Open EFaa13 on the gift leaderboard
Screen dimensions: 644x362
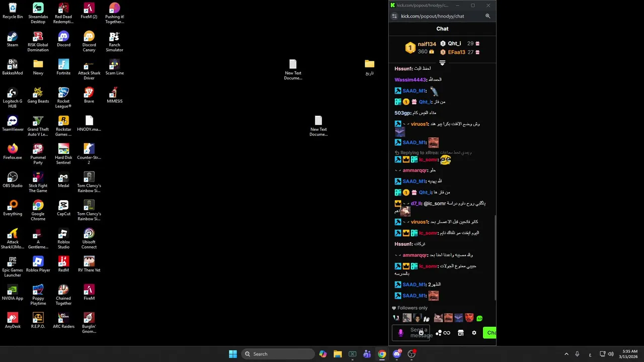(456, 52)
